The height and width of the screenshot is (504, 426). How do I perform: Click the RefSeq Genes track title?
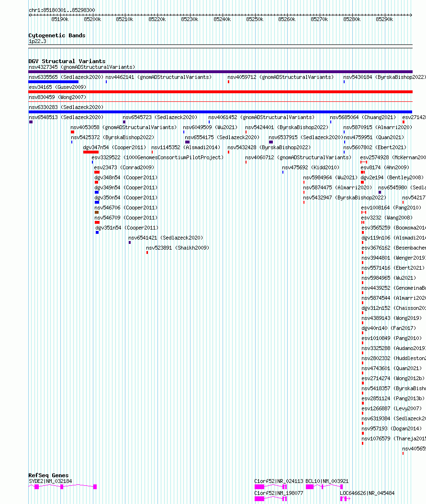pyautogui.click(x=48, y=475)
